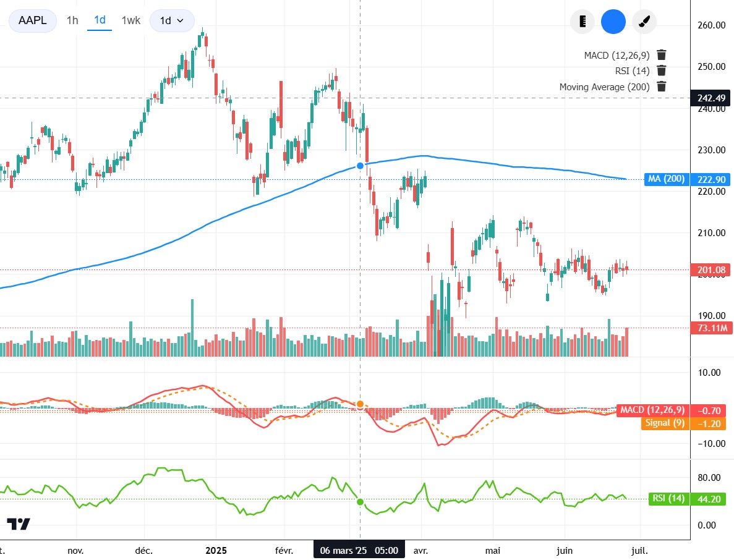Click the mai label on the time axis
This screenshot has width=734, height=560.
[x=492, y=551]
